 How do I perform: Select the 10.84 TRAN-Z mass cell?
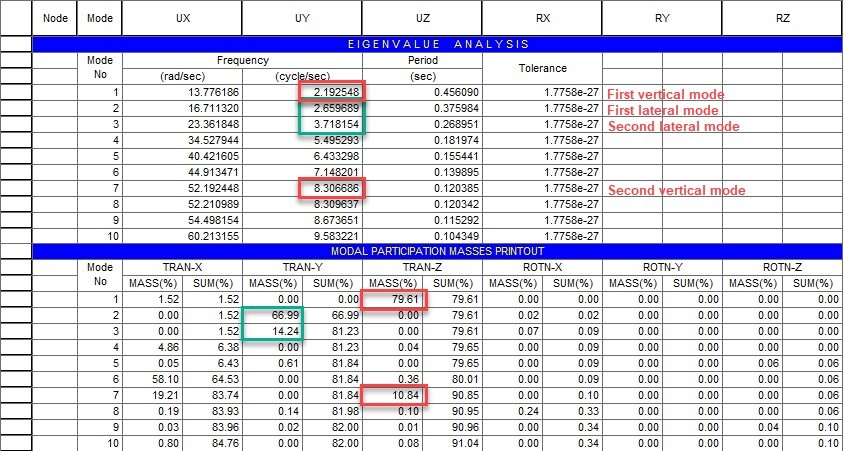pyautogui.click(x=393, y=396)
